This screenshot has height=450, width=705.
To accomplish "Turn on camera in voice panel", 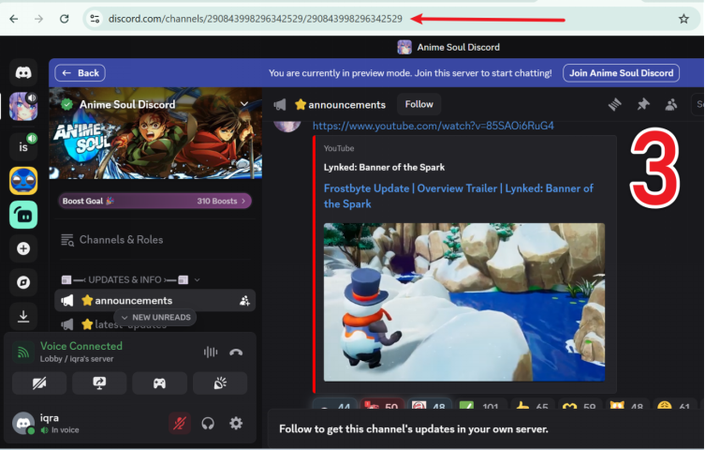I will pyautogui.click(x=39, y=383).
